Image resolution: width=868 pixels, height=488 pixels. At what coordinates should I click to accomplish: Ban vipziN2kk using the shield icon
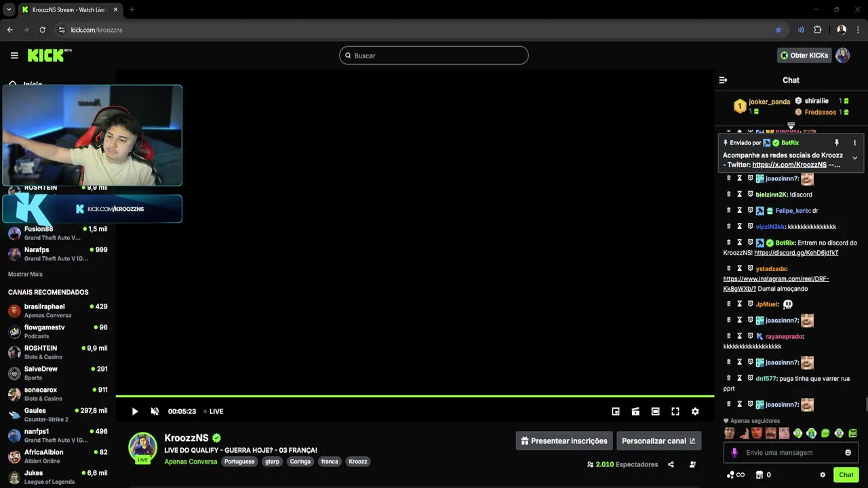pos(750,226)
